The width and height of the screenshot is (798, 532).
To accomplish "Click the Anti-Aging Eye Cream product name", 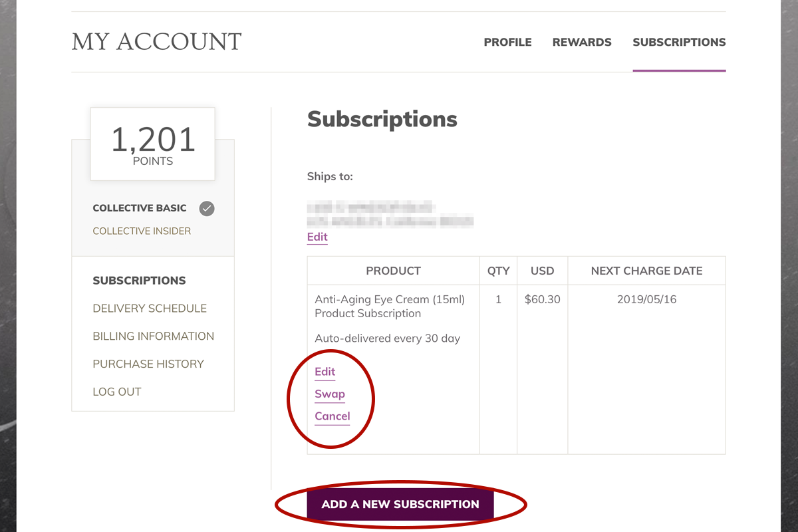I will click(389, 299).
